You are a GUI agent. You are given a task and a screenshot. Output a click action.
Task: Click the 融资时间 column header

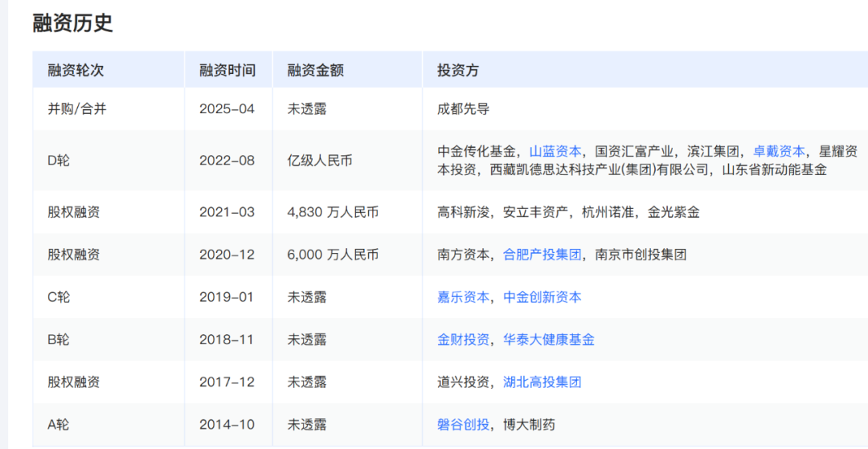point(227,71)
